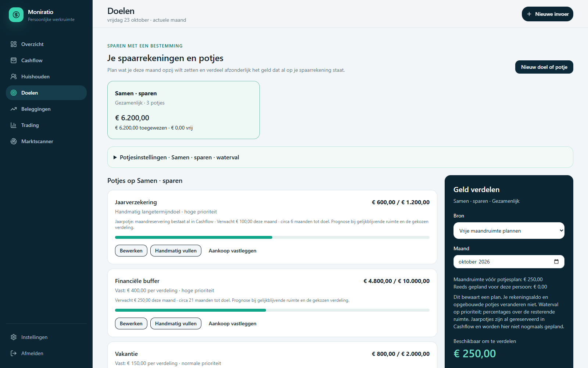
Task: Click the Overzicht grid icon
Action: coord(14,44)
